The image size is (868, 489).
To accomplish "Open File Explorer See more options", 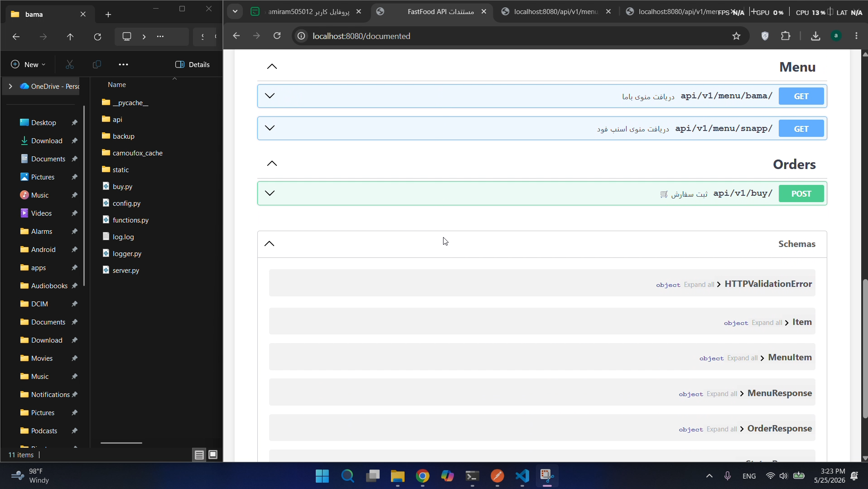I will [x=123, y=64].
